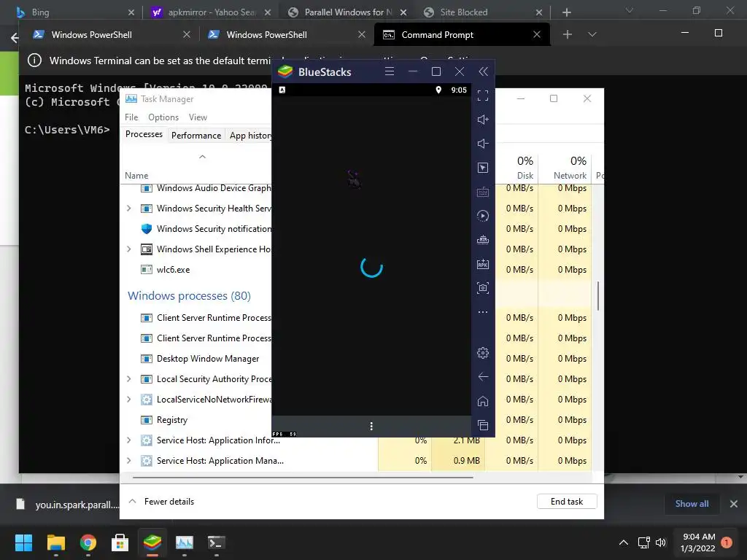Switch to the App history tab
747x560 pixels.
click(x=249, y=135)
